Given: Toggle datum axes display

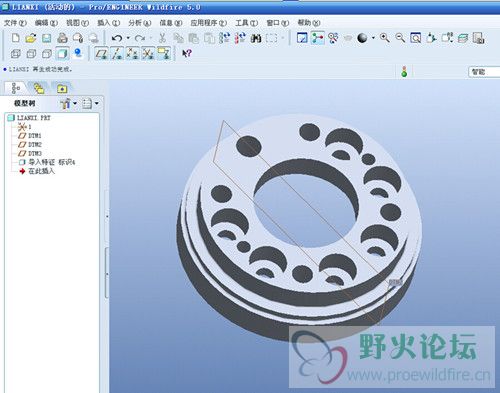Looking at the screenshot, I should point(117,53).
